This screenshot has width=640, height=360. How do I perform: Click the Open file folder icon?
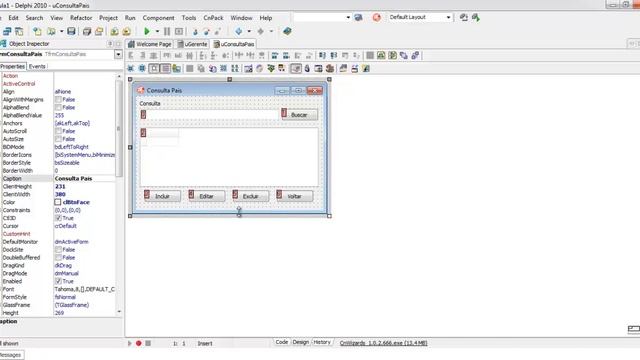tap(51, 31)
